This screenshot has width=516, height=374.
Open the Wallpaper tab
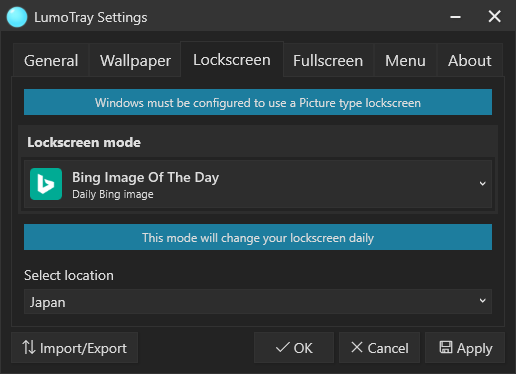[135, 60]
